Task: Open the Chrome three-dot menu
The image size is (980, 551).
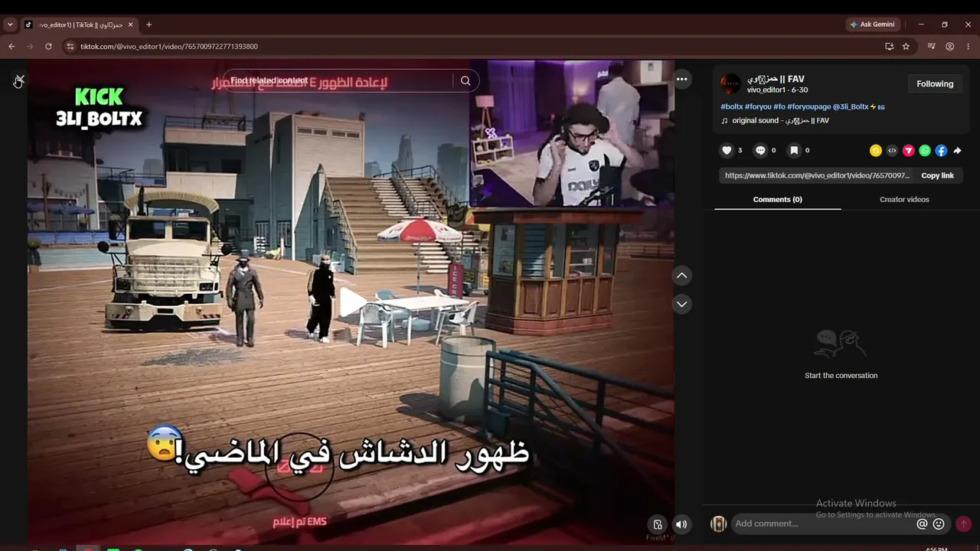Action: click(968, 47)
